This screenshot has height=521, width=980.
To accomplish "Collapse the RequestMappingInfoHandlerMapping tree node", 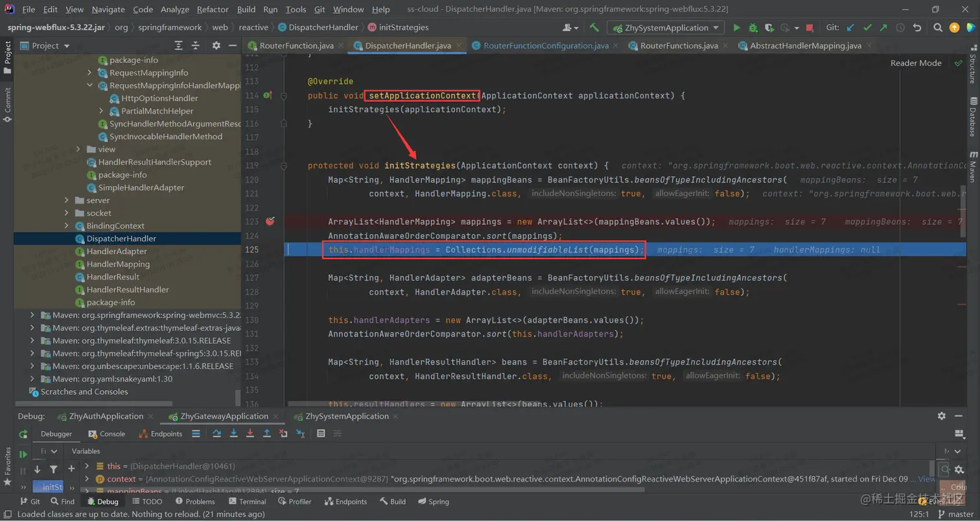I will coord(90,86).
